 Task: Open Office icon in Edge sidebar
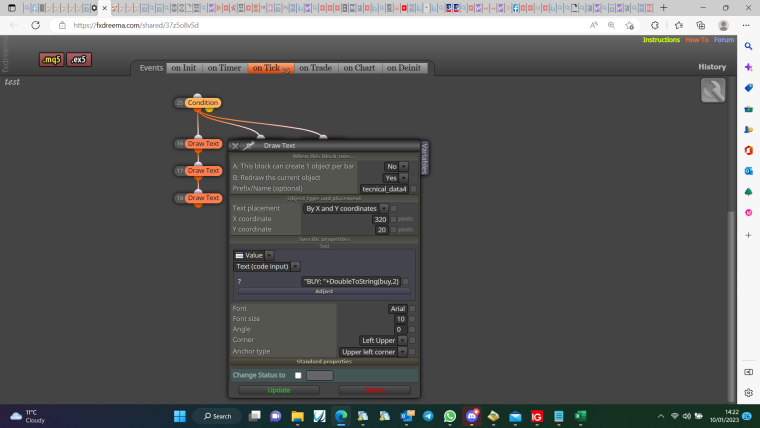tap(748, 150)
